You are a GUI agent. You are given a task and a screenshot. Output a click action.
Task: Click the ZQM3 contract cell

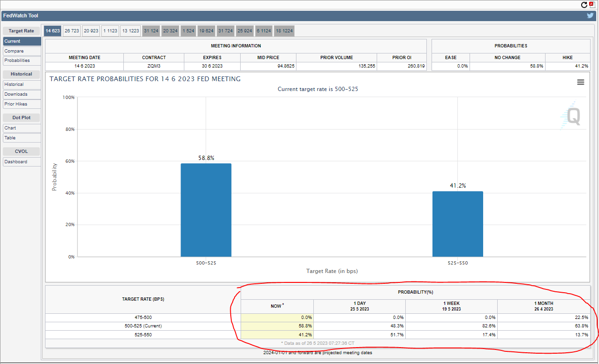(154, 66)
